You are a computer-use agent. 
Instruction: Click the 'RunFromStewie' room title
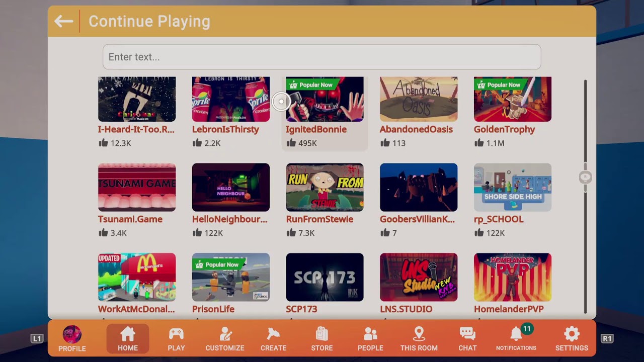click(x=319, y=219)
